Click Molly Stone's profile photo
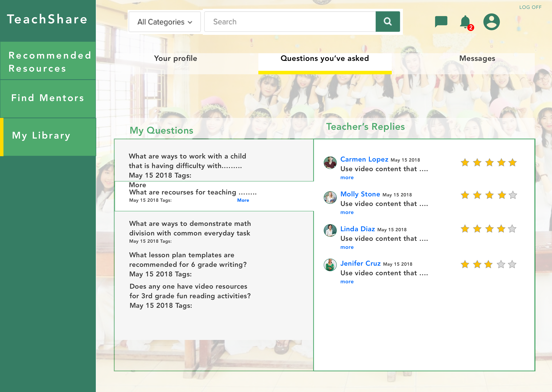 (330, 198)
